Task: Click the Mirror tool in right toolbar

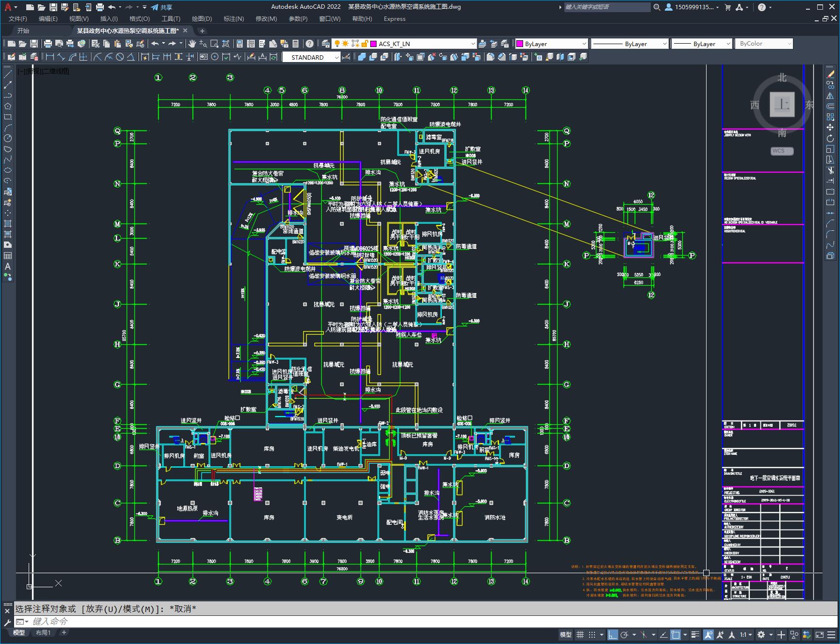Action: 830,96
